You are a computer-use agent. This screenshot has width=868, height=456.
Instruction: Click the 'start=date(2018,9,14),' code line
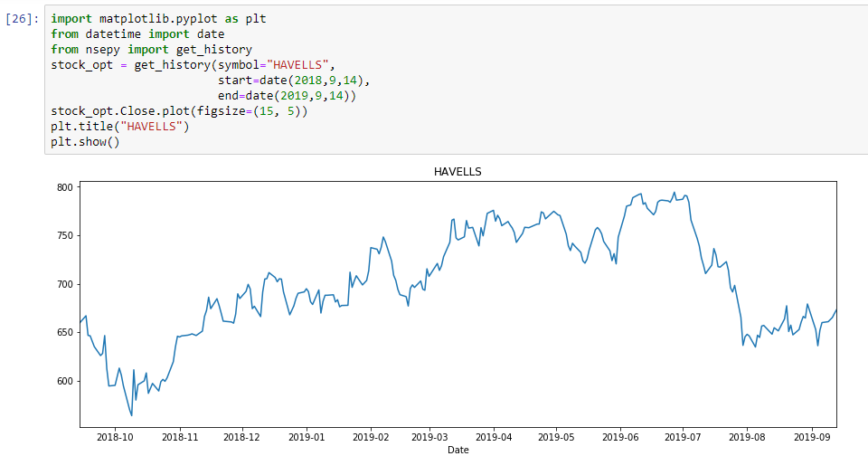pyautogui.click(x=293, y=81)
